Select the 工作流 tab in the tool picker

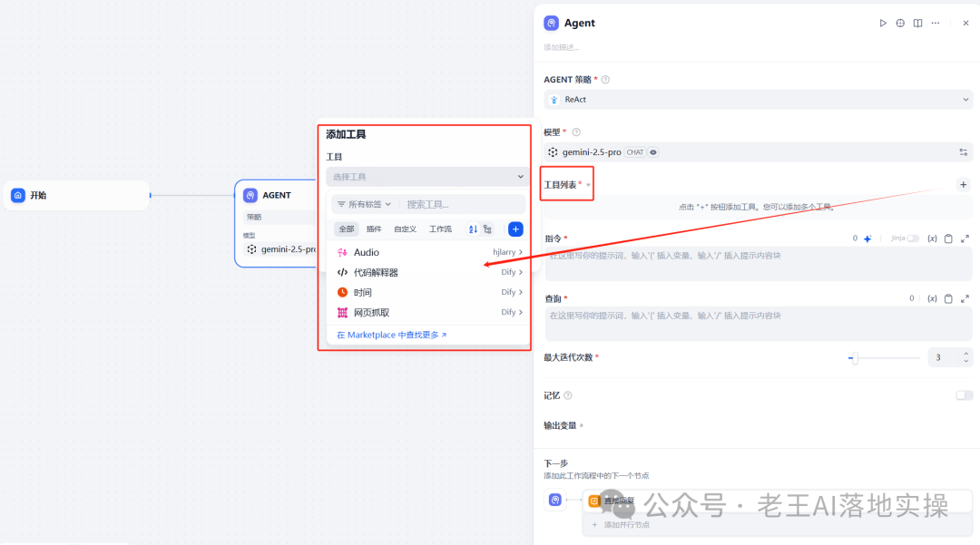(x=440, y=229)
